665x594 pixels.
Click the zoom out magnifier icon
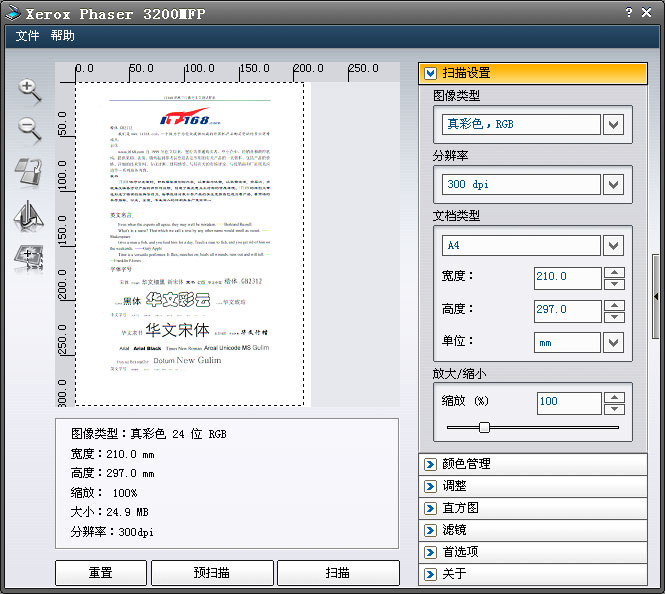[x=29, y=129]
